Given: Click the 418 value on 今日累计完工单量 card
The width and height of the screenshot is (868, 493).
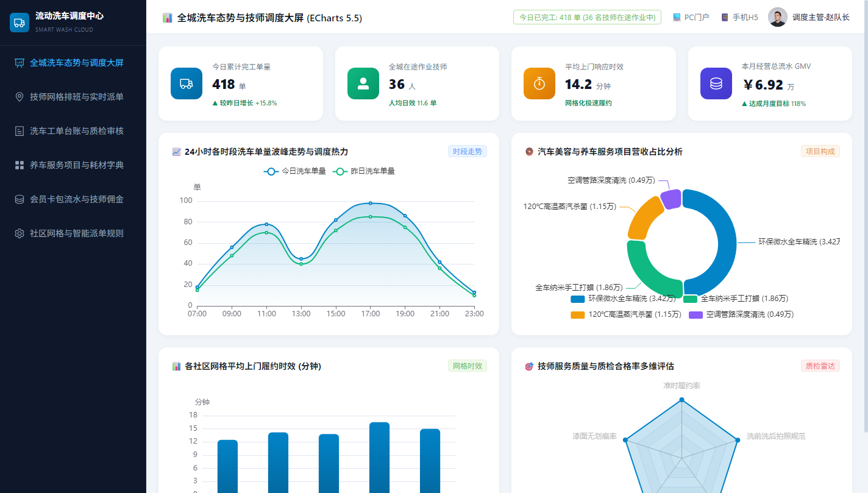Looking at the screenshot, I should (x=224, y=85).
